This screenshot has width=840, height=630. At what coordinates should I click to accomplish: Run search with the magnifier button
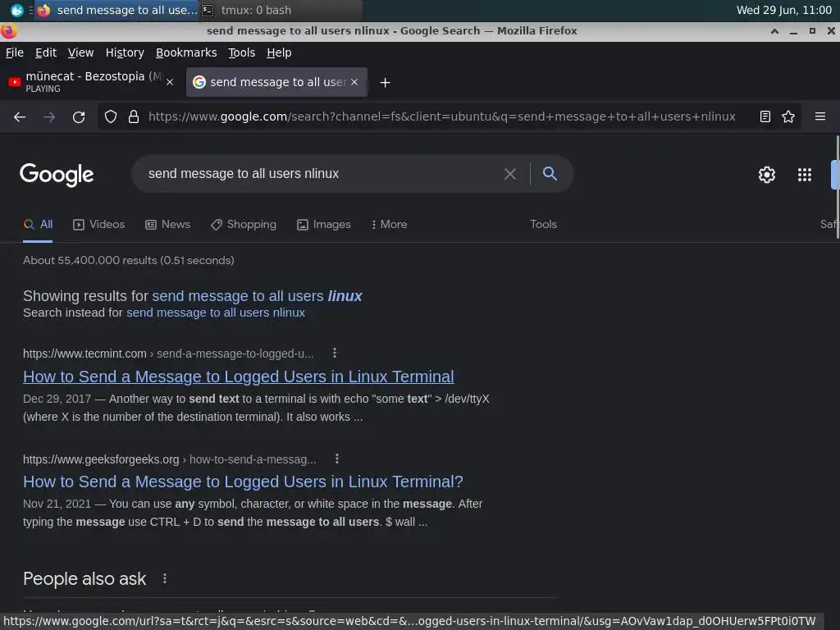550,173
